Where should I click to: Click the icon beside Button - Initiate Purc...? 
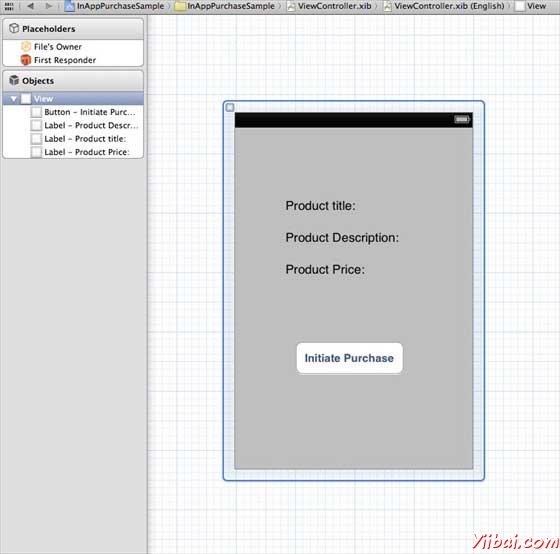point(36,112)
